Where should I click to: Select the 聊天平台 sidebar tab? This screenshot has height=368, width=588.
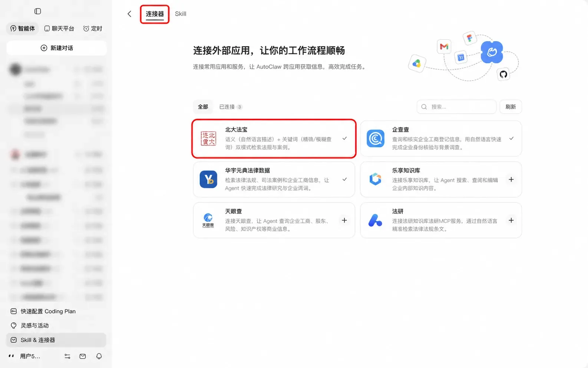click(x=59, y=29)
